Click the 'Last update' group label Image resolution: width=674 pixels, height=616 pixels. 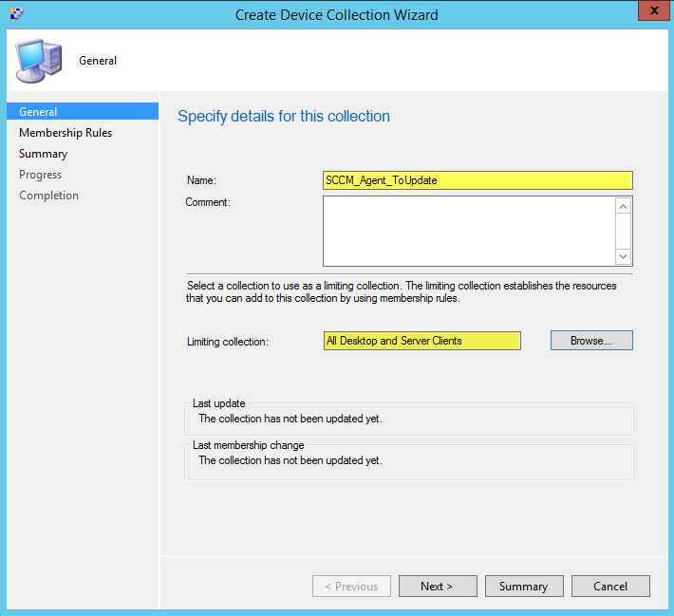pyautogui.click(x=218, y=403)
